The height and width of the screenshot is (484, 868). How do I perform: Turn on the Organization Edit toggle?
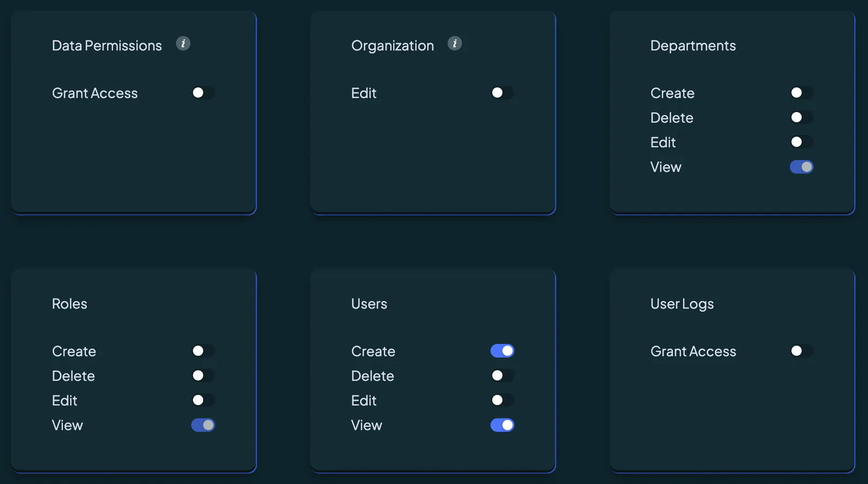pos(502,93)
